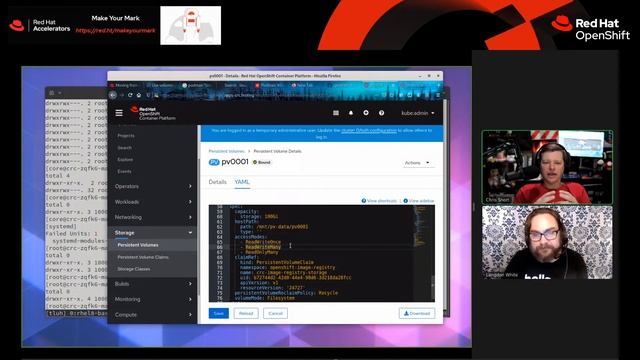Open Events in the sidebar
This screenshot has width=640, height=360.
(x=124, y=171)
